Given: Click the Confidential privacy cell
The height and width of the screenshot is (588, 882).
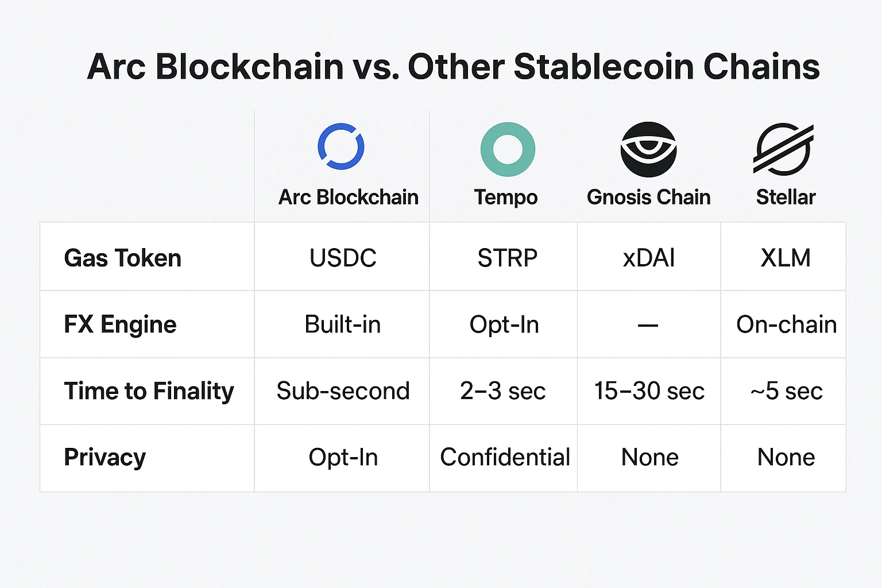Looking at the screenshot, I should 505,457.
